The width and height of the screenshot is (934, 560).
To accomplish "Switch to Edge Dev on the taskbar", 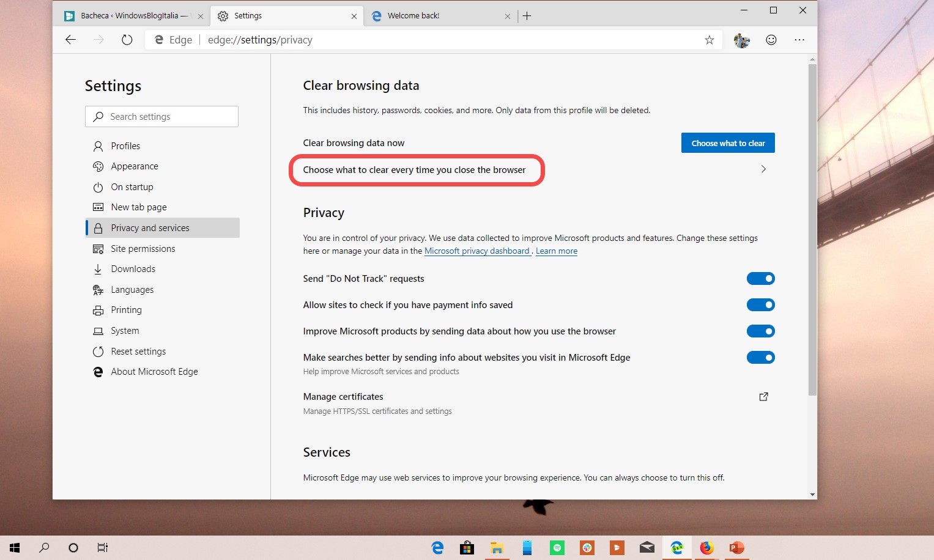I will coord(676,548).
